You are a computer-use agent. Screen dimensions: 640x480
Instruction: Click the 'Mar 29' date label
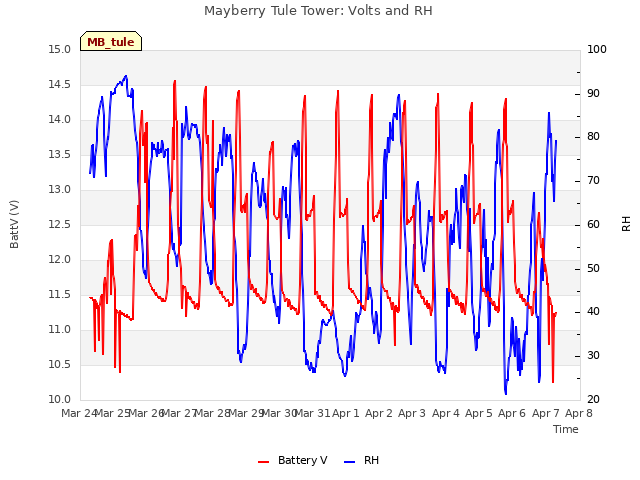[247, 413]
